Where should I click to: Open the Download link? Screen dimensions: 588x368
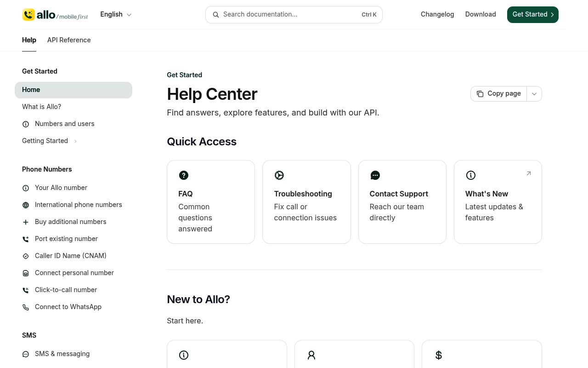(x=481, y=15)
